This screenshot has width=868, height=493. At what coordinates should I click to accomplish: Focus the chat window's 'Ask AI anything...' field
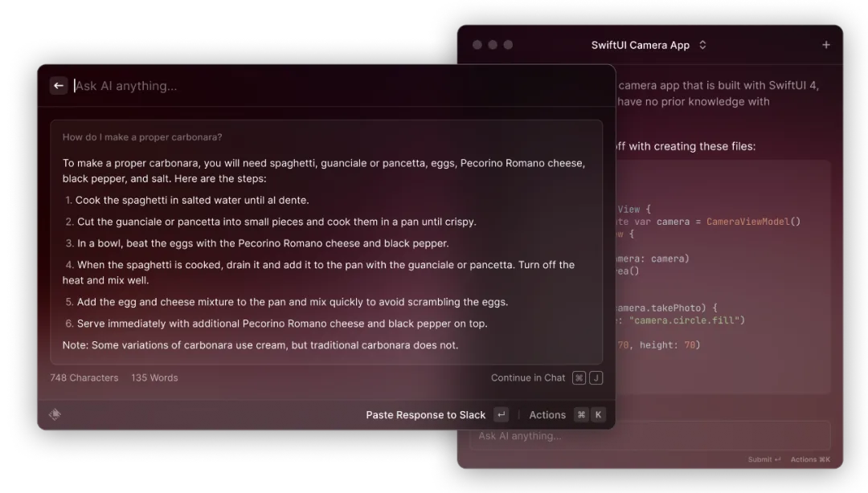(x=650, y=436)
